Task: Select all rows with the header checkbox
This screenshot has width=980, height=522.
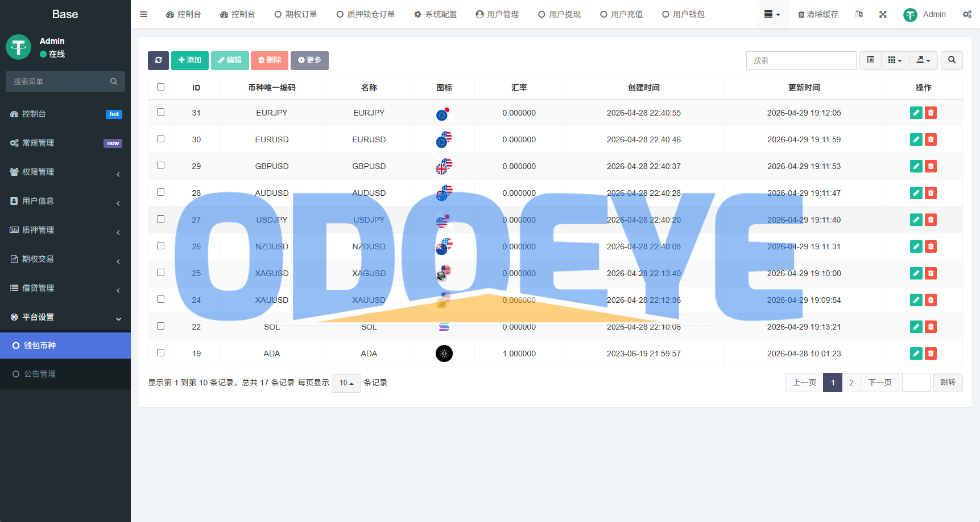Action: click(x=160, y=87)
